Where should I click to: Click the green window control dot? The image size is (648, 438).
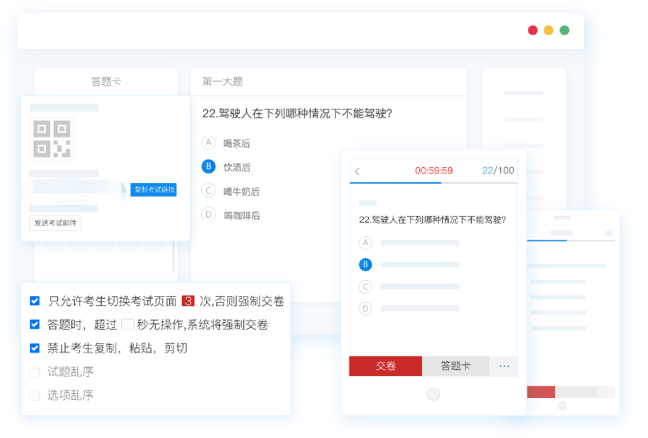pyautogui.click(x=564, y=30)
